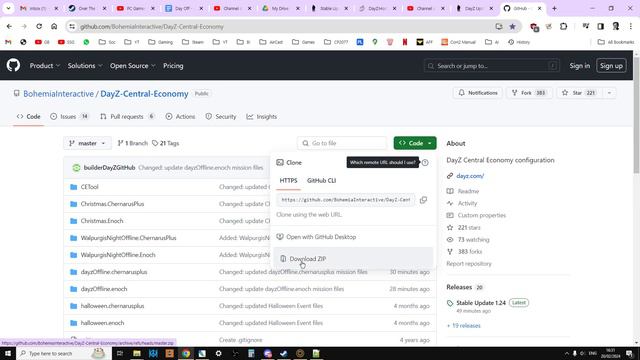Expand the Product menu

44,66
